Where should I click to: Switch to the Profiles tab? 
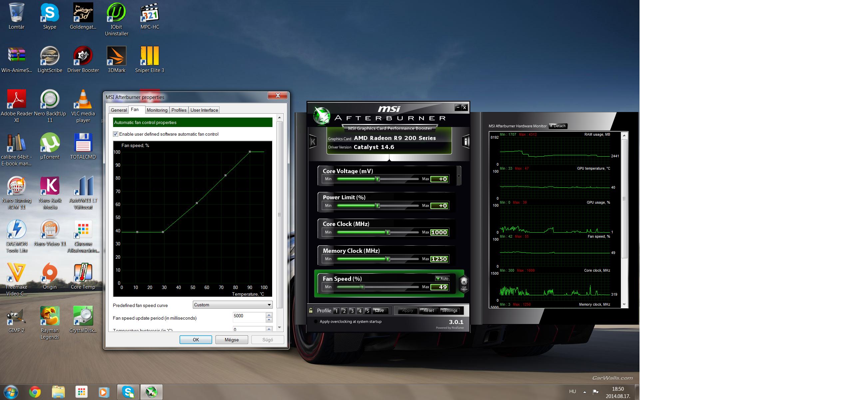tap(179, 110)
